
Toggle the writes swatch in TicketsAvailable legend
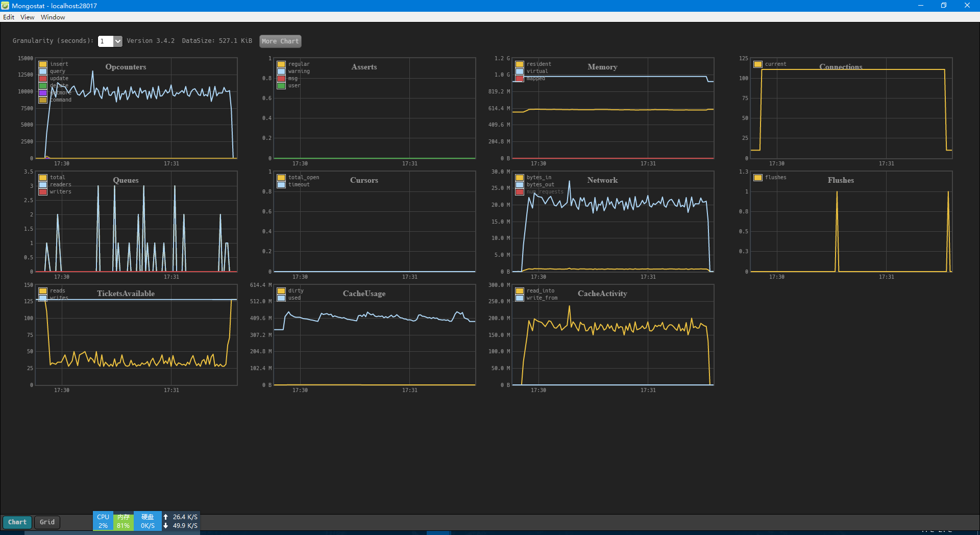coord(43,298)
